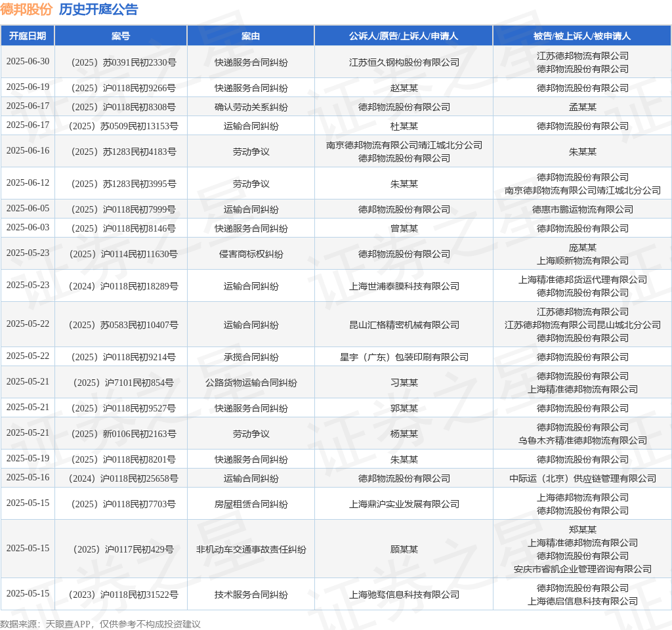Select the 案由 column header
The image size is (672, 630).
coord(251,36)
